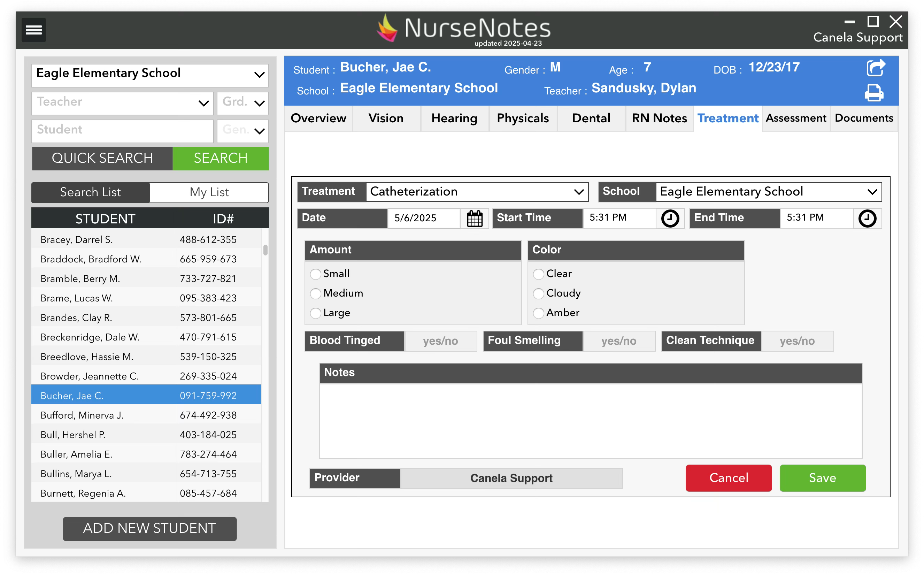Toggle the Blood Tinged yes/no field

tap(440, 341)
